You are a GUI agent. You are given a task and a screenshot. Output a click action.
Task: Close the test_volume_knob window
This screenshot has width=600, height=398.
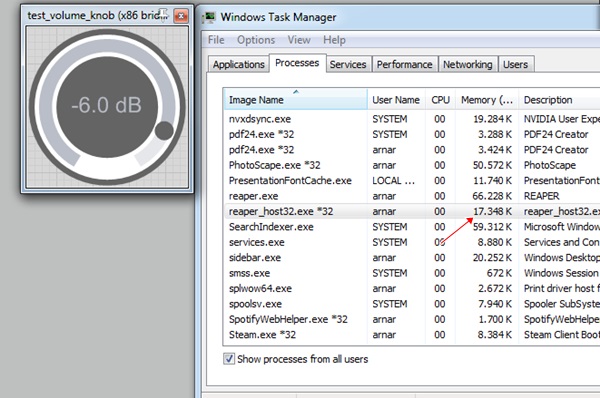pyautogui.click(x=181, y=16)
